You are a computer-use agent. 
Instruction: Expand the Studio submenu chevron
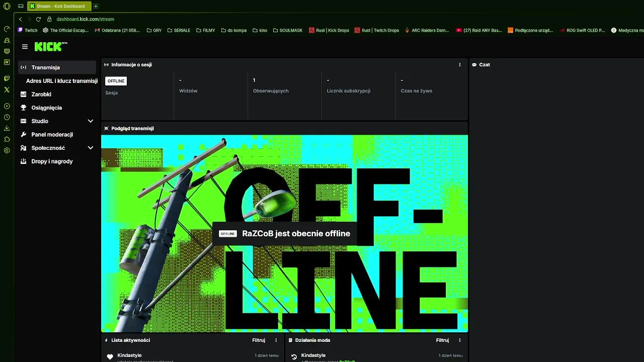click(91, 121)
